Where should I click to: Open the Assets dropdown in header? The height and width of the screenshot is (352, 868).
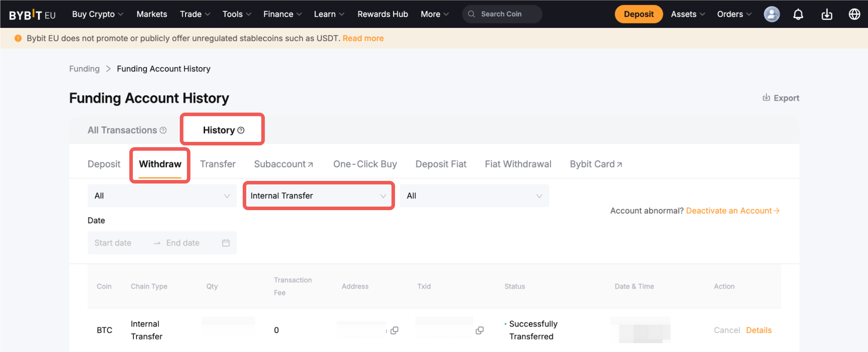coord(688,14)
